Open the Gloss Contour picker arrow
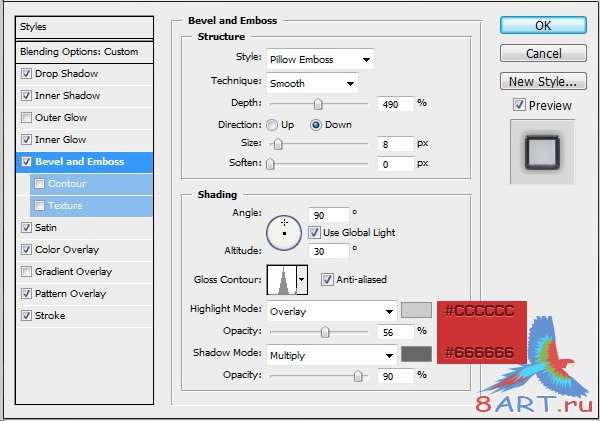Screen dimensions: 600x421 coord(302,281)
